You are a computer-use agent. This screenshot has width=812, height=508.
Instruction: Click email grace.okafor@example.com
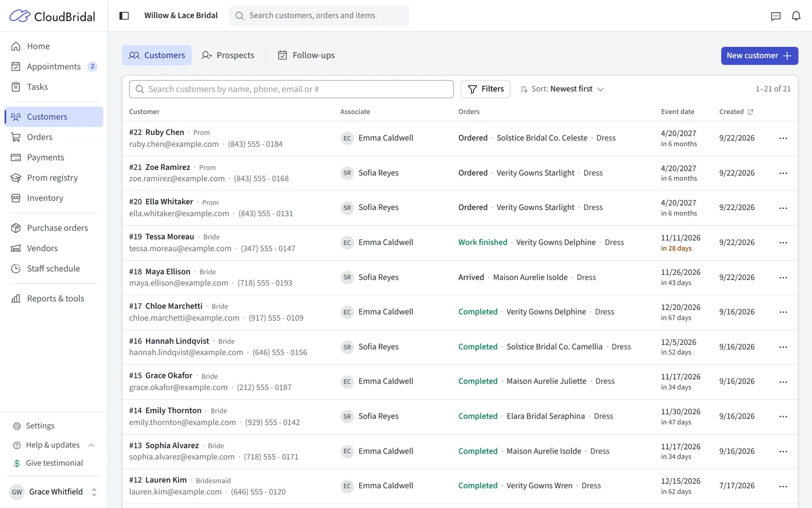pyautogui.click(x=178, y=387)
